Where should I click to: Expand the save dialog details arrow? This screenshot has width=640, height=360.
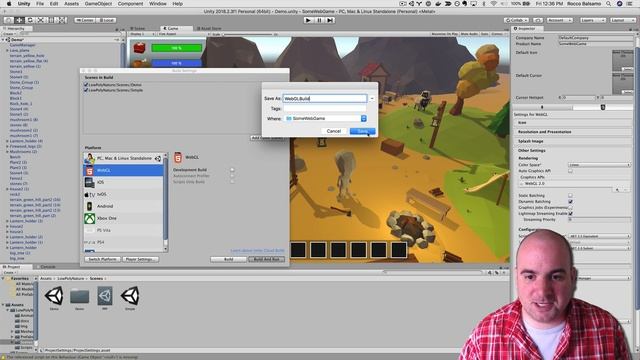click(x=372, y=98)
